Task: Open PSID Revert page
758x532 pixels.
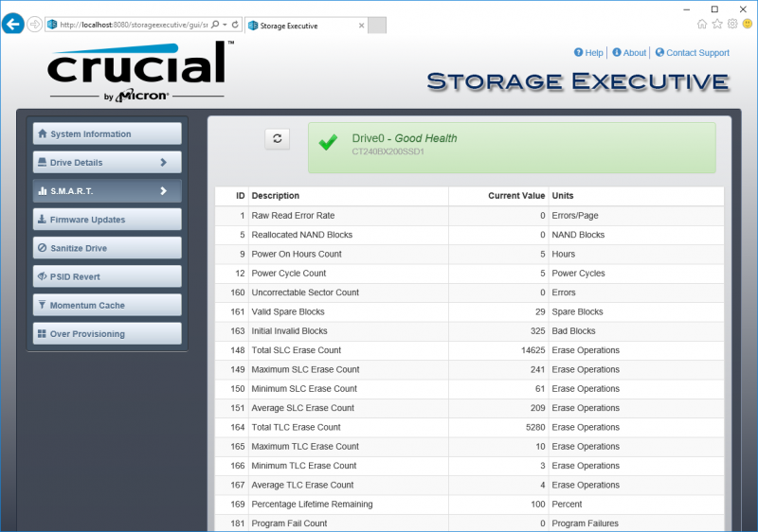Action: (x=107, y=276)
